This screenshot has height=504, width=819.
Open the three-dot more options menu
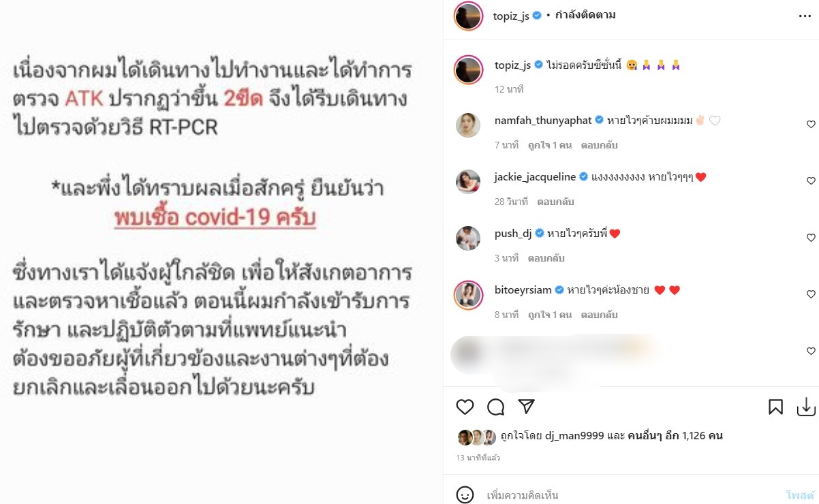click(805, 16)
